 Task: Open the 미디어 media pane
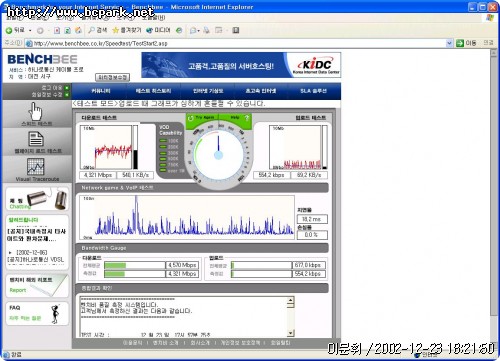click(x=158, y=30)
